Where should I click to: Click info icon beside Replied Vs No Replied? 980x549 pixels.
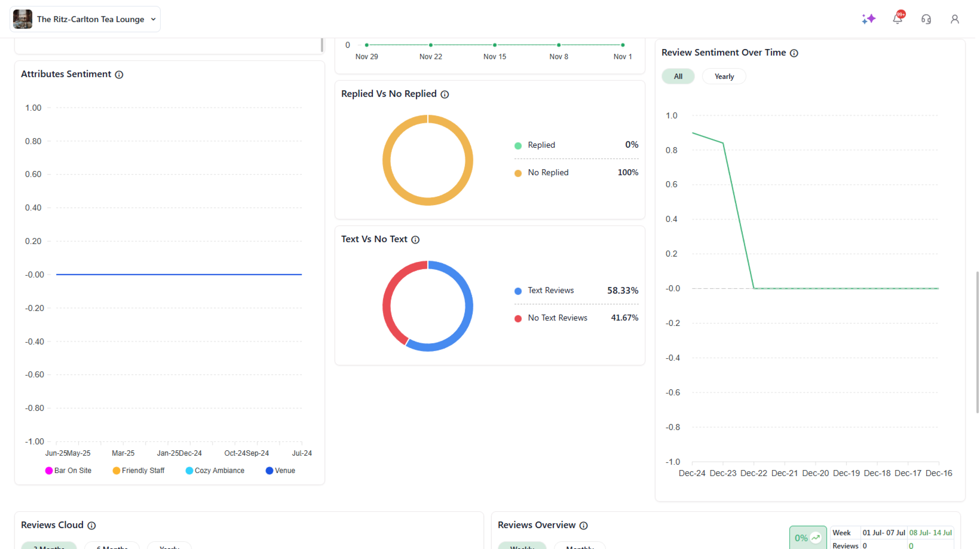click(445, 94)
